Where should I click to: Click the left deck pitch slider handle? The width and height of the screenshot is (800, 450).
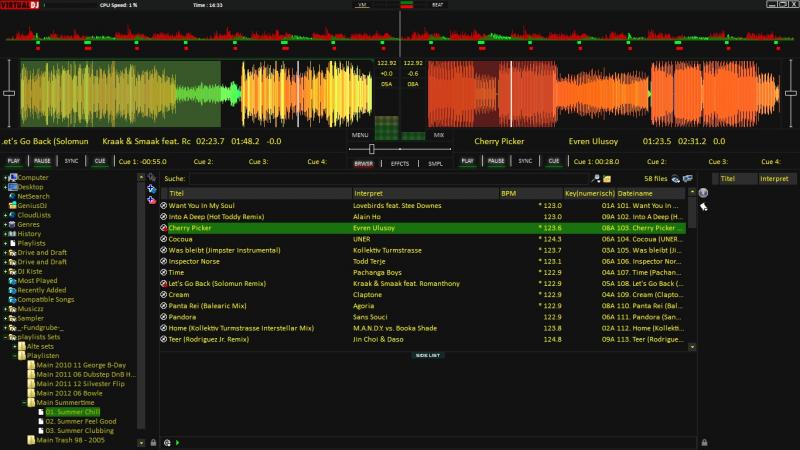[9, 93]
